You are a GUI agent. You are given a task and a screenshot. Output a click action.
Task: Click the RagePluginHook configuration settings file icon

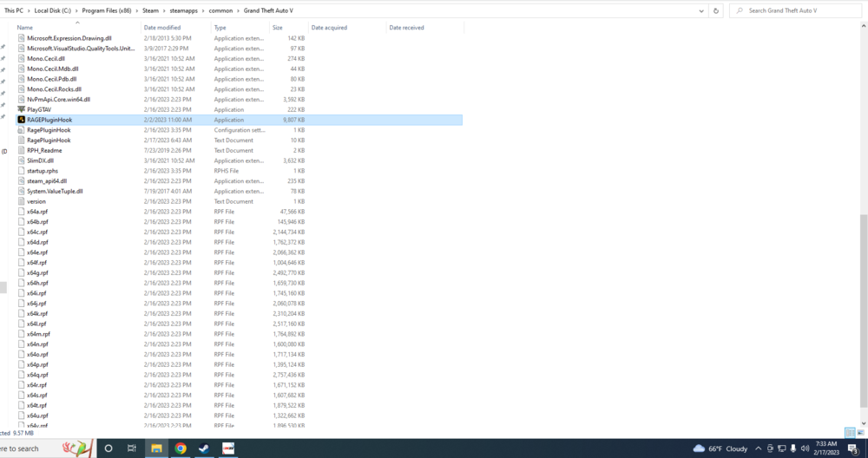pos(22,130)
